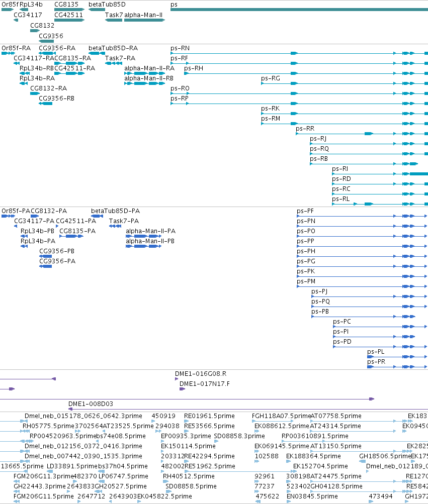This screenshot has height=504, width=428.
Task: Select the alpha-Man-II gene label
Action: (143, 15)
